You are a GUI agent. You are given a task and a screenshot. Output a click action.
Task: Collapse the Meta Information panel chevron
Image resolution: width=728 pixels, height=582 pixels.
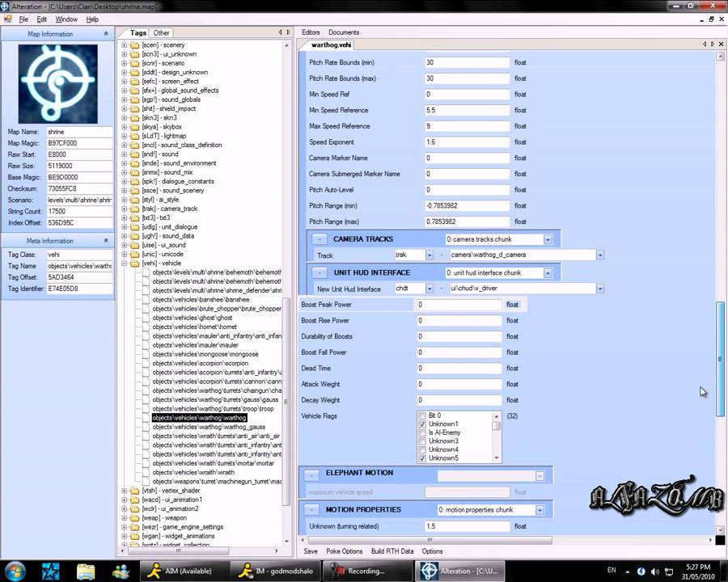coord(106,240)
